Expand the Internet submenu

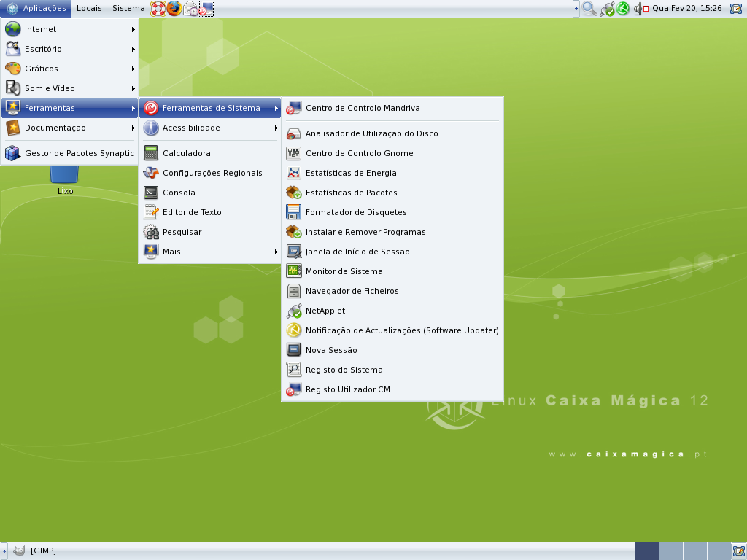(x=69, y=29)
